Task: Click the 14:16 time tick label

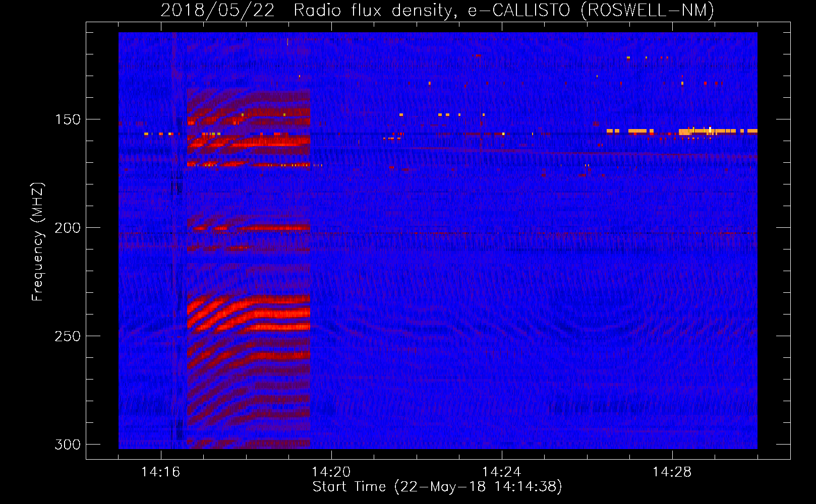Action: 161,472
